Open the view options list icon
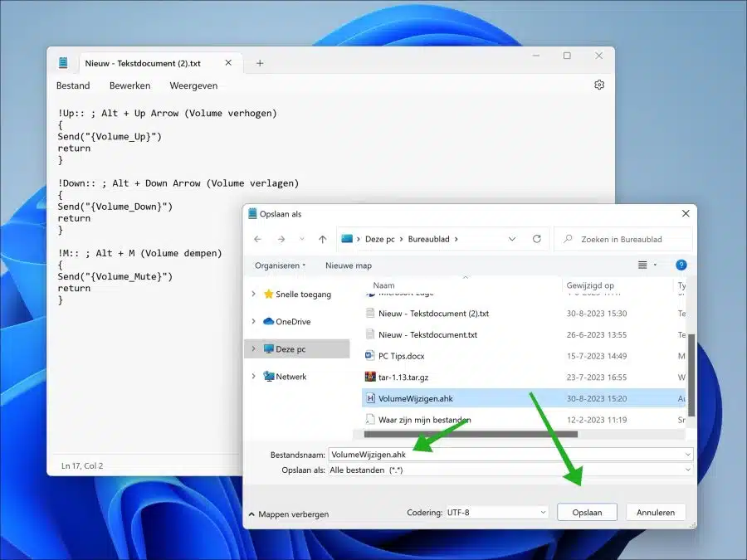Viewport: 747px width, 560px height. (x=642, y=265)
